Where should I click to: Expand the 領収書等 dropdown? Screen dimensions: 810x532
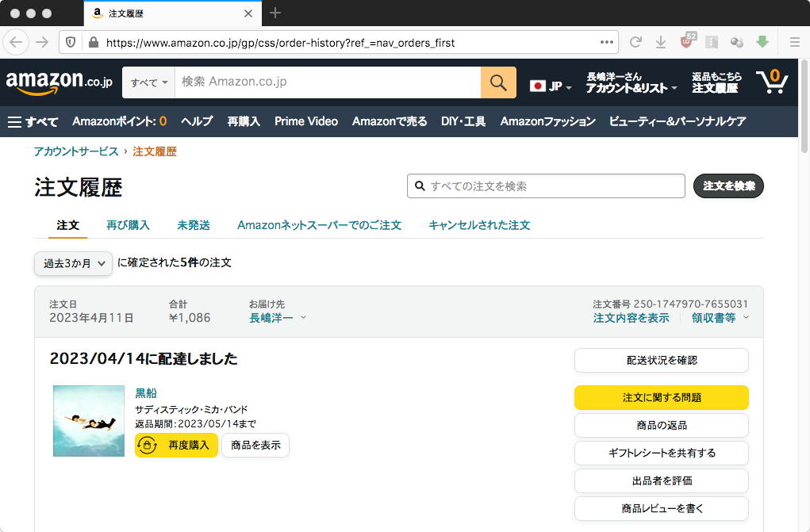[x=720, y=318]
